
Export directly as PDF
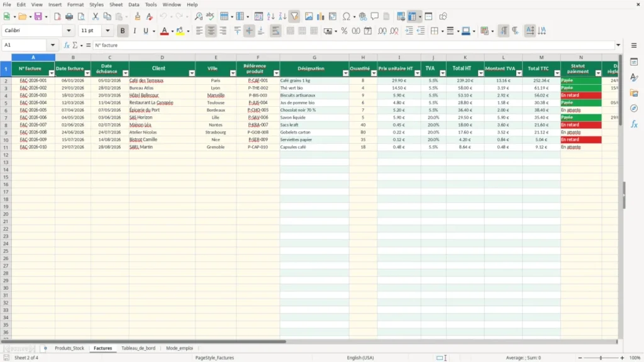(57, 16)
